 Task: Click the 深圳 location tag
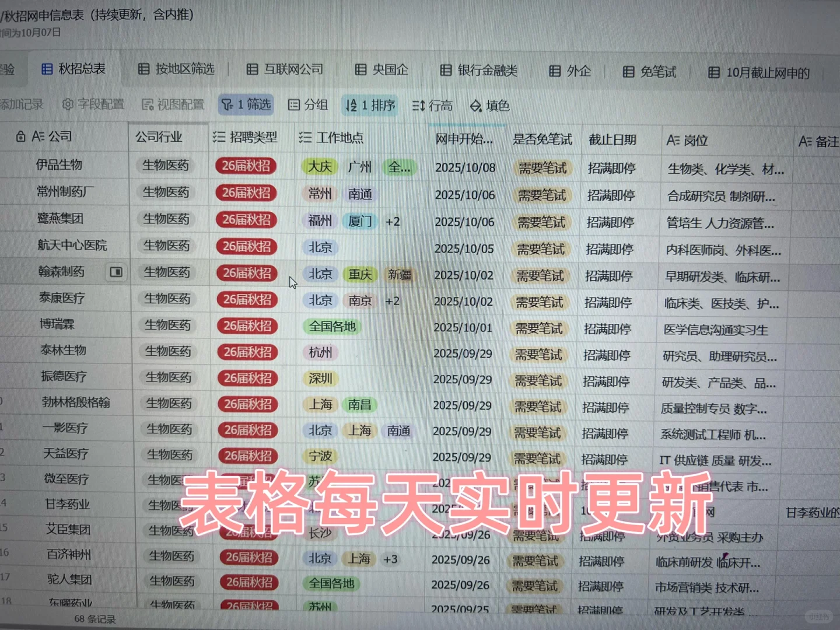pos(320,379)
